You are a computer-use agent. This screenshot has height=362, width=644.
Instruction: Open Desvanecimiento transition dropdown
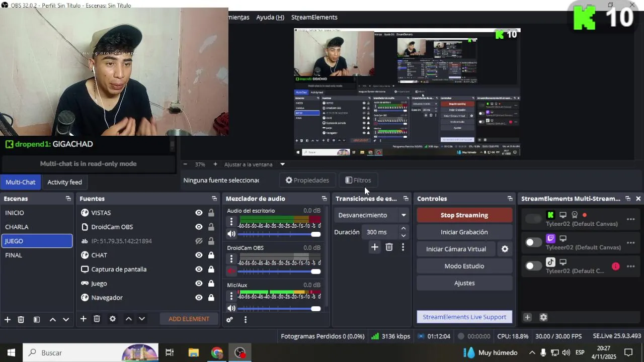point(372,215)
